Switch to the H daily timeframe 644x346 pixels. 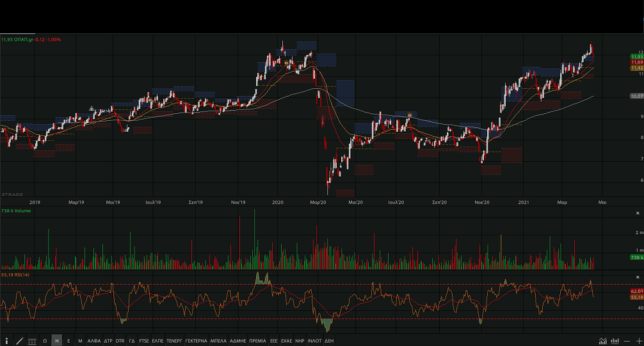point(57,341)
